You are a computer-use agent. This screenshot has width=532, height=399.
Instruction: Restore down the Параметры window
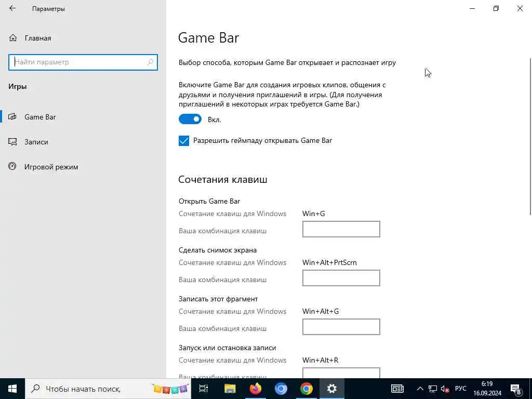[496, 8]
